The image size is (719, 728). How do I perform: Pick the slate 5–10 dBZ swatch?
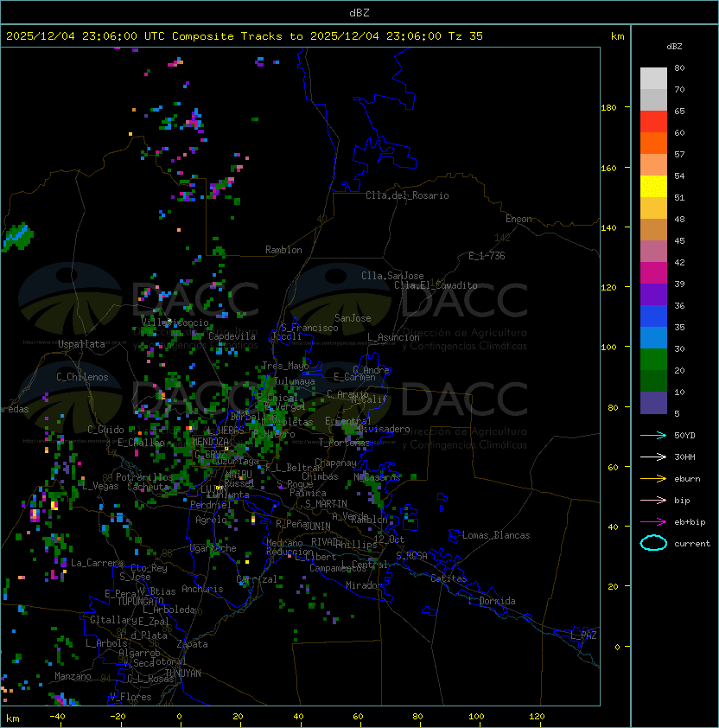coord(653,403)
